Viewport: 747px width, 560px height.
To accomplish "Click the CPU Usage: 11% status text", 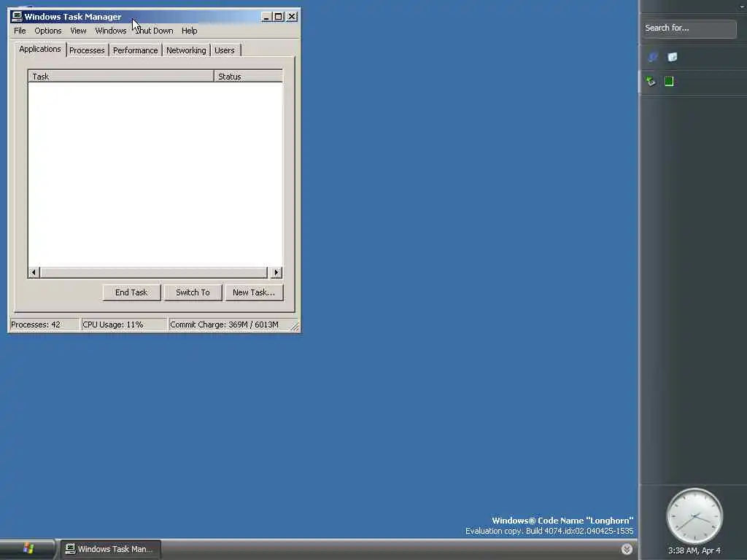I will pos(113,324).
